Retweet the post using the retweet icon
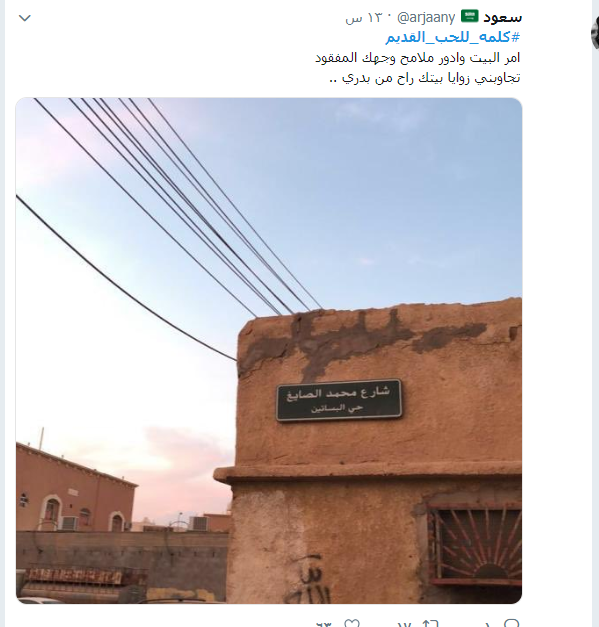Image resolution: width=599 pixels, height=627 pixels. coord(430,623)
